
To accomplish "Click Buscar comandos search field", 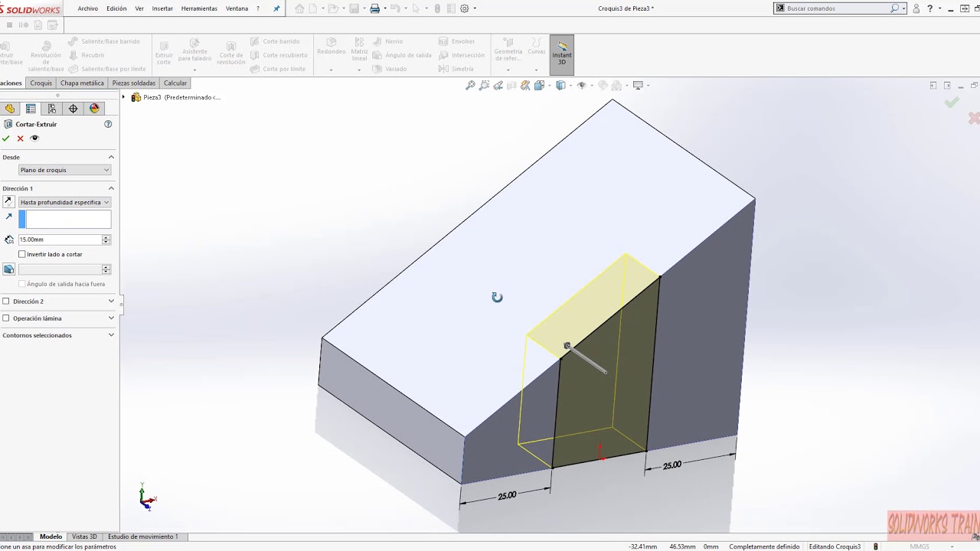I will [838, 8].
